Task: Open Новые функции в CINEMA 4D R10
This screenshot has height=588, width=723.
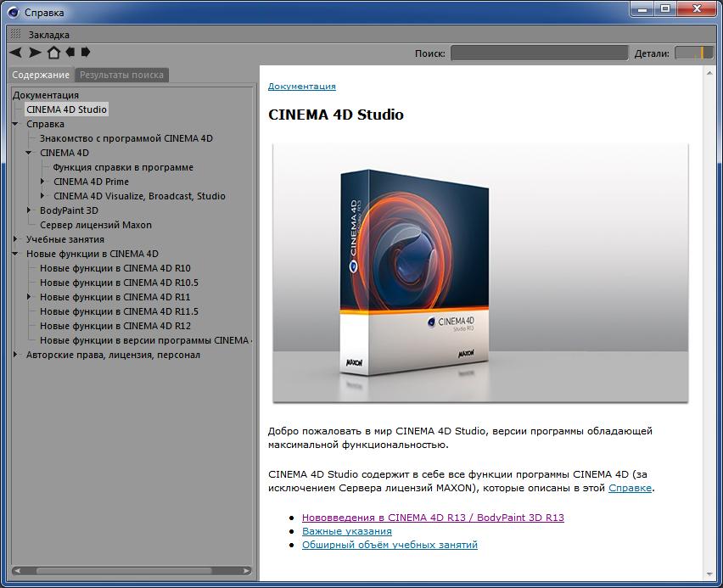Action: point(115,268)
